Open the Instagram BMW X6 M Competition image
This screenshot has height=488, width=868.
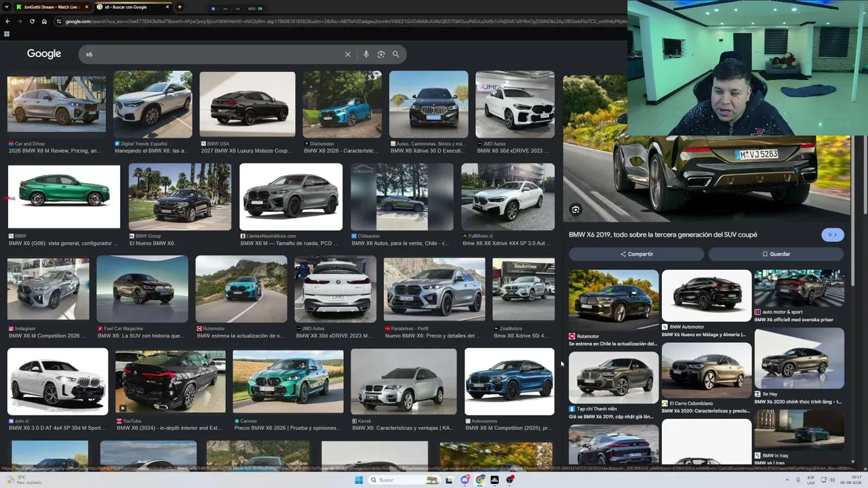click(48, 289)
